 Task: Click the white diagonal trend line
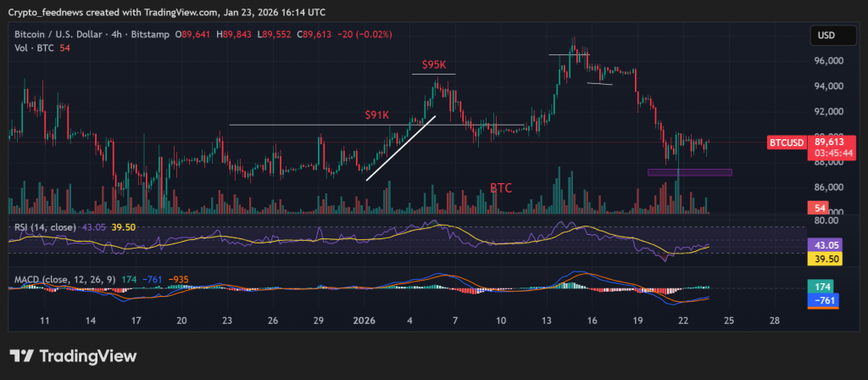click(400, 148)
